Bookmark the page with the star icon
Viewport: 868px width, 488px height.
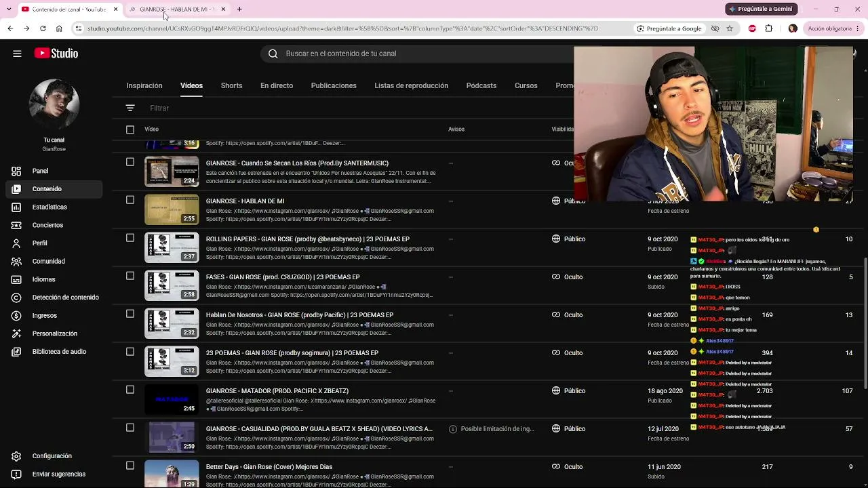pyautogui.click(x=730, y=28)
